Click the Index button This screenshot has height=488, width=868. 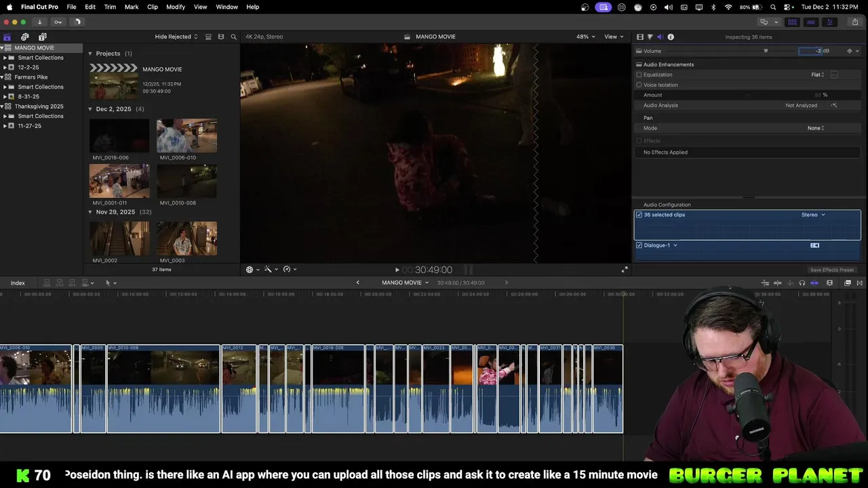18,283
